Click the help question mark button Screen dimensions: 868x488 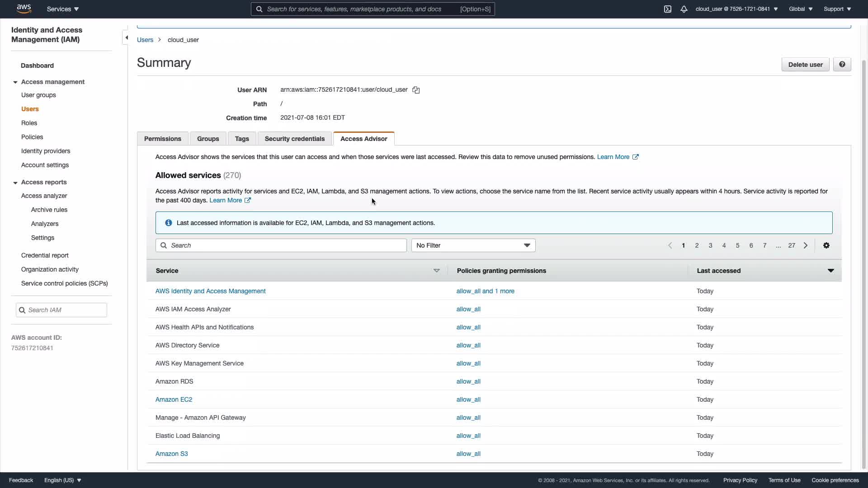tap(842, 65)
